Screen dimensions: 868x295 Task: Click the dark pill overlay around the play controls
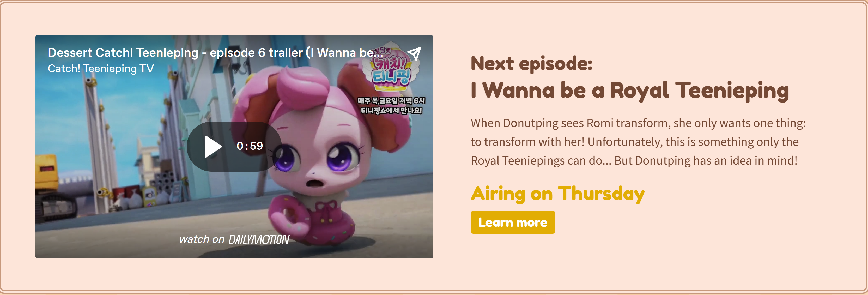[234, 146]
